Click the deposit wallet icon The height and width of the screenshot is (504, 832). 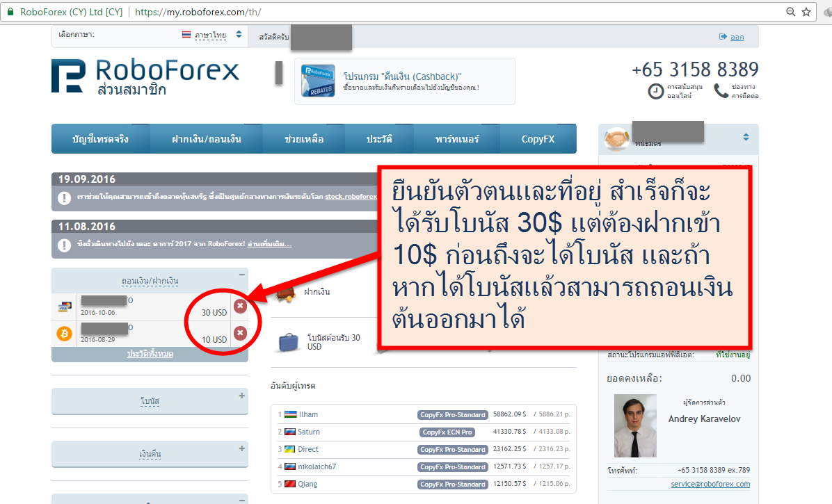[x=286, y=293]
